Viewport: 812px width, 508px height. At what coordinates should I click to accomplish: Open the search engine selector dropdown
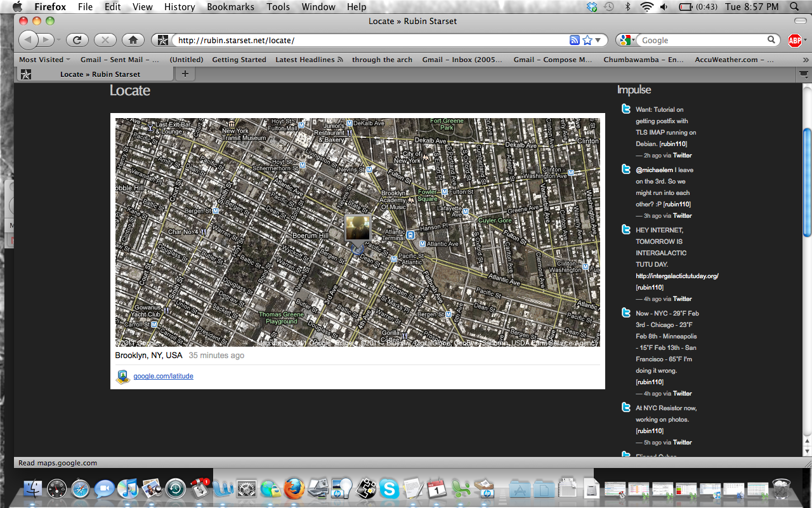(627, 40)
